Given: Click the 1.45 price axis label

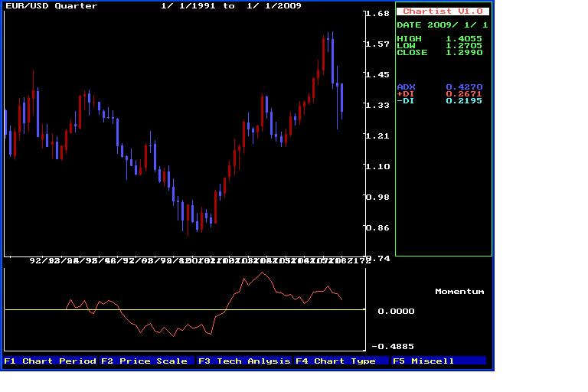Looking at the screenshot, I should pos(377,75).
